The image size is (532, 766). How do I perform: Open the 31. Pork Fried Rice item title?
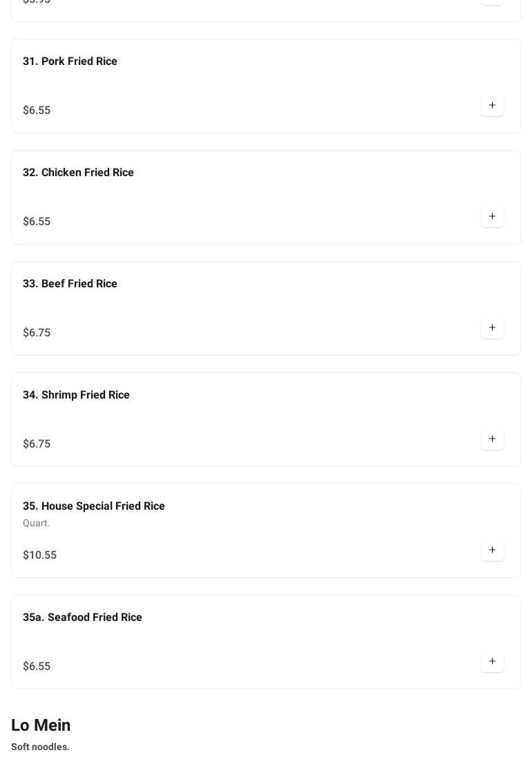point(70,61)
